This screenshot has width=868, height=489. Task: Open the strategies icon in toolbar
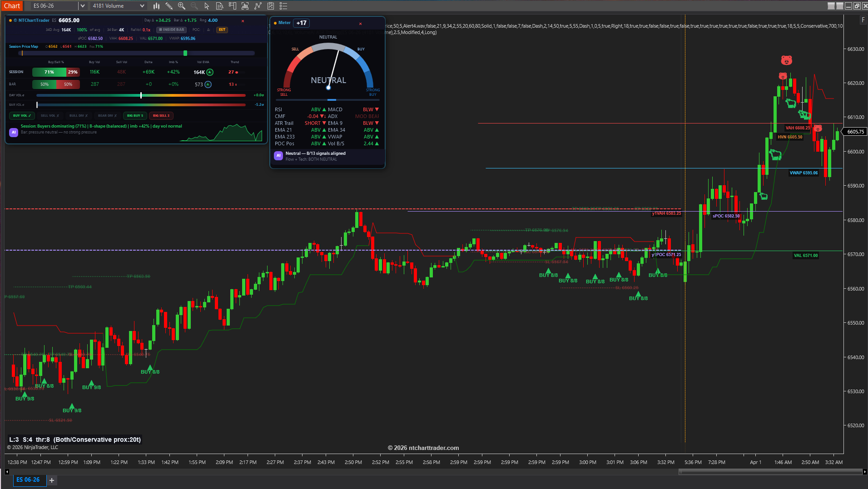[x=258, y=6]
